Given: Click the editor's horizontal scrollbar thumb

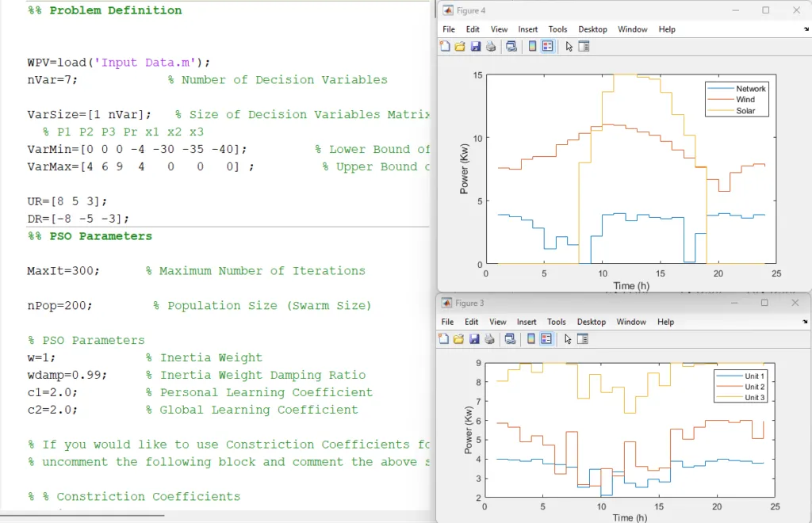Looking at the screenshot, I should pos(82,515).
